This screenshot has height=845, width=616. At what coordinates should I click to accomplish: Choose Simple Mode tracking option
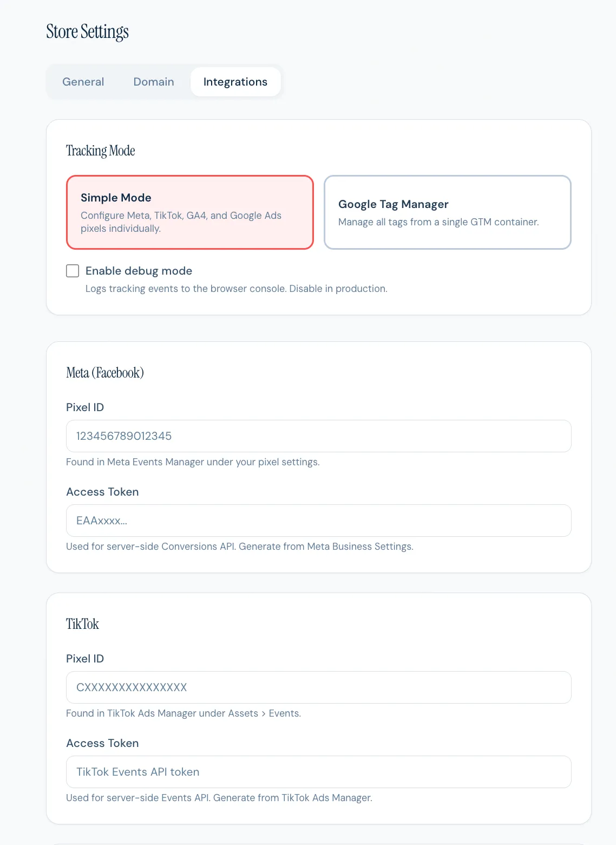[189, 212]
